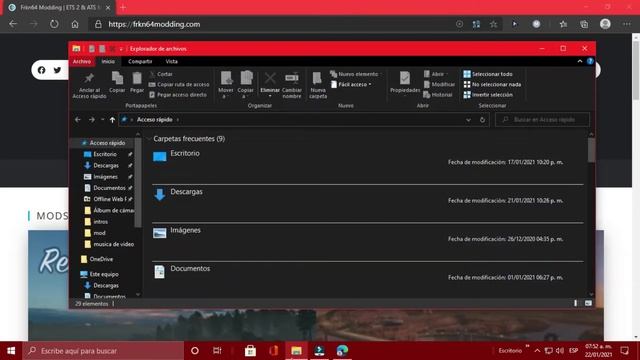Screen dimensions: 640x360
Task: Switch to the Vista ribbon tab
Action: coord(171,61)
